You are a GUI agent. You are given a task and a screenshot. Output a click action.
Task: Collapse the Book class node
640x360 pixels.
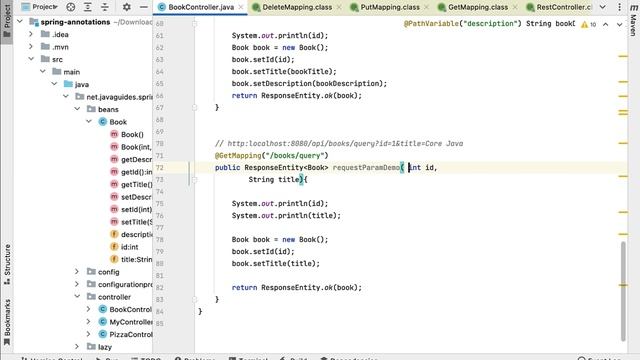pyautogui.click(x=89, y=122)
